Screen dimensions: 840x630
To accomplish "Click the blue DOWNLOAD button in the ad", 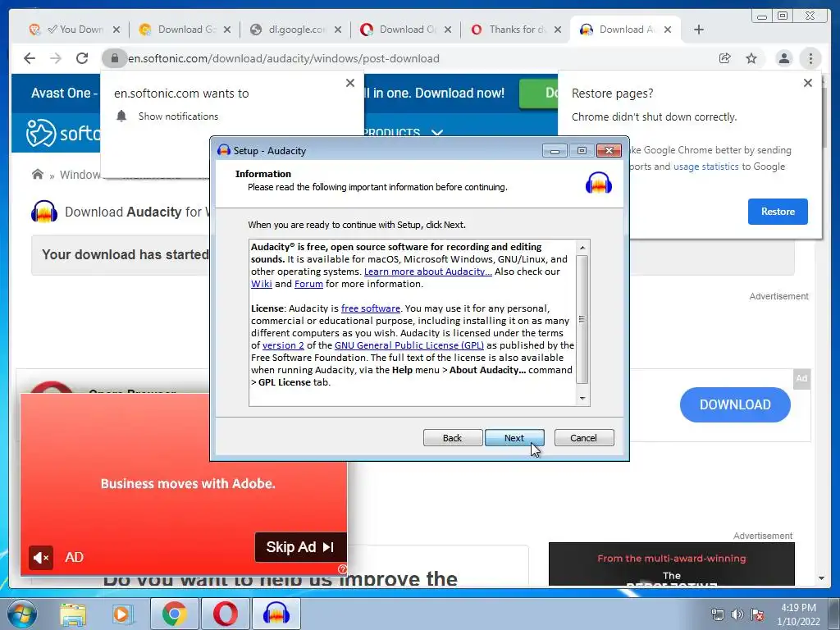I will [735, 404].
